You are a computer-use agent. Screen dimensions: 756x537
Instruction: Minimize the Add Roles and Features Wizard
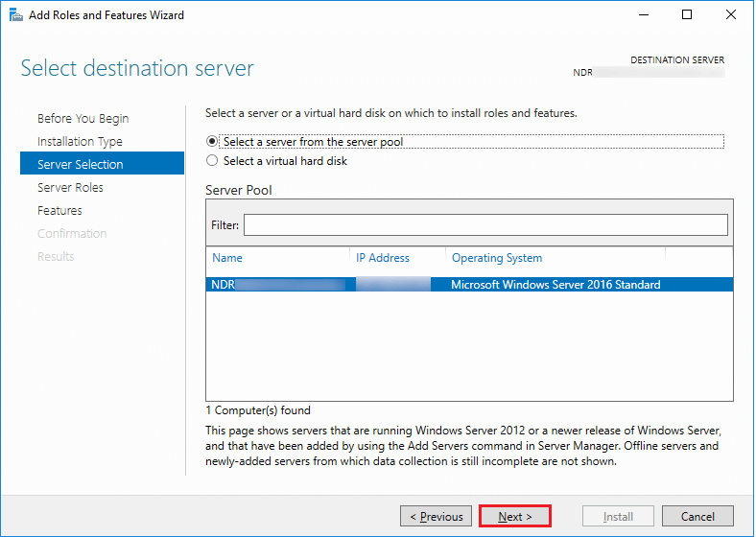[x=643, y=15]
